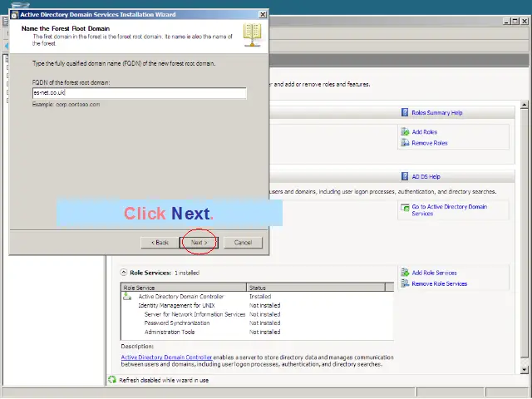Select Server for Network Information Services row
Viewport: 532px width, 399px height.
[x=257, y=314]
